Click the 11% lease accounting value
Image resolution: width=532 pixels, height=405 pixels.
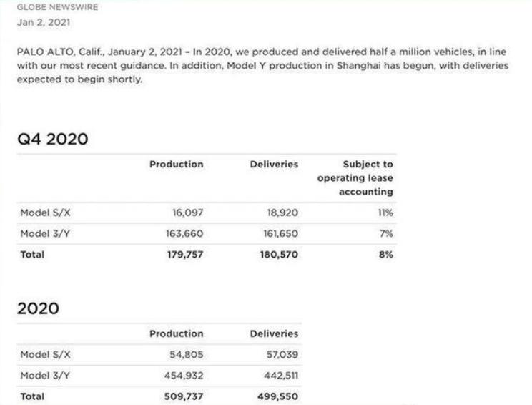coord(384,213)
